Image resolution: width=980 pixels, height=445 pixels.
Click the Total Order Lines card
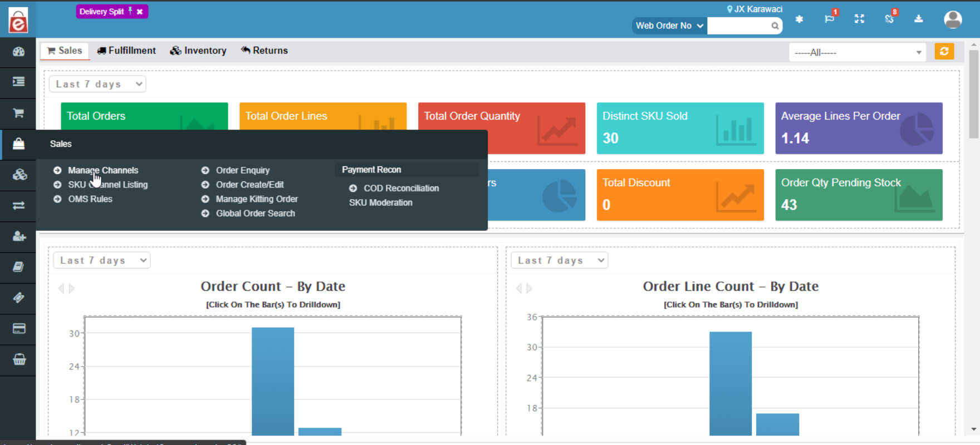click(x=323, y=116)
